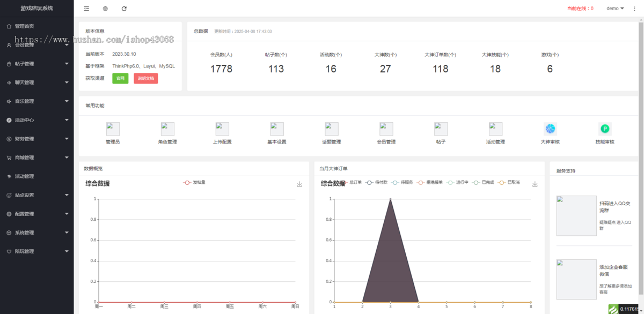644x314 pixels.
Task: Select the 上传配置 shortcut icon
Action: [222, 129]
